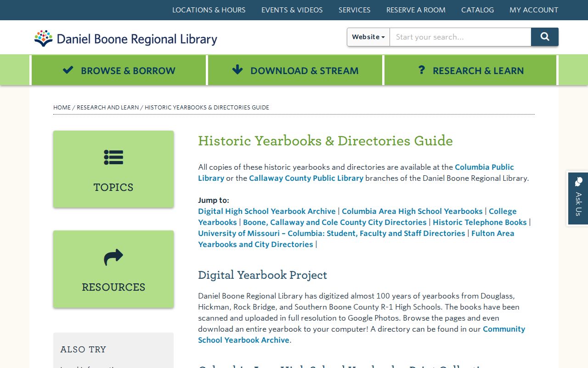Jump to Columbia Area High School Yearbooks
The image size is (588, 368).
[412, 211]
